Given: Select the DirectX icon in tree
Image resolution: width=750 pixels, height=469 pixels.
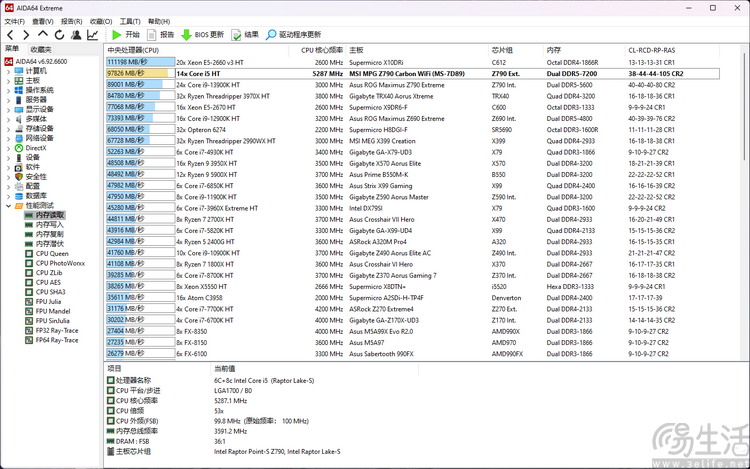Looking at the screenshot, I should click(19, 148).
